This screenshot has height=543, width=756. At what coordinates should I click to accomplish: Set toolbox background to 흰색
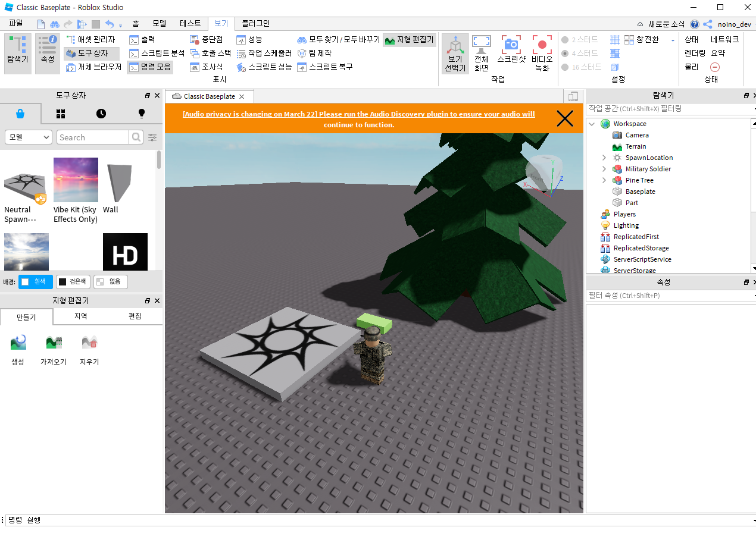[36, 281]
